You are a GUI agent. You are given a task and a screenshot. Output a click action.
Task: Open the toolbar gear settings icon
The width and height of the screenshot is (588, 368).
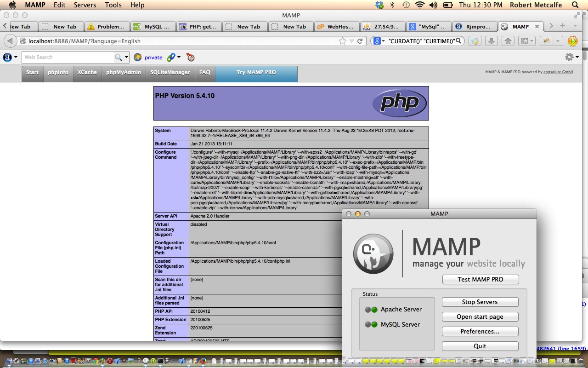(x=569, y=57)
